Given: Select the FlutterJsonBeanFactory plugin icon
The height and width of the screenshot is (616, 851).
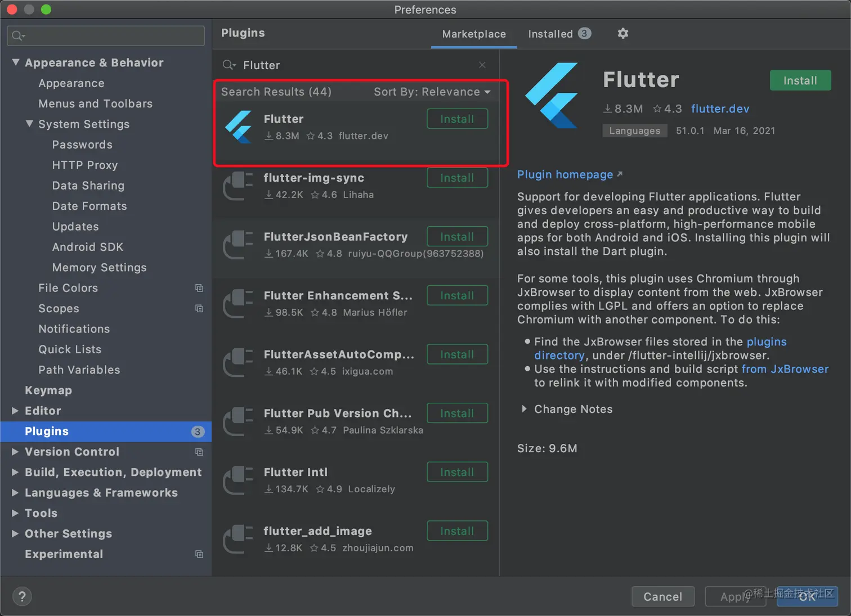Looking at the screenshot, I should coord(238,245).
